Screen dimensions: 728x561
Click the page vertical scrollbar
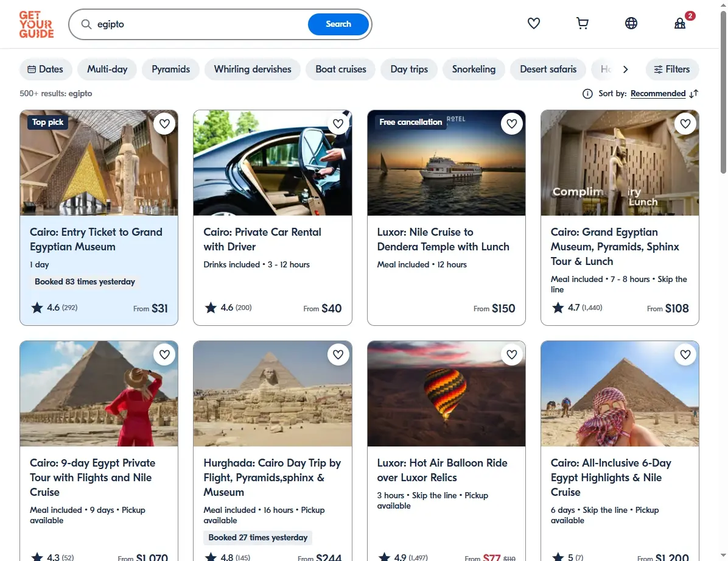pyautogui.click(x=723, y=93)
